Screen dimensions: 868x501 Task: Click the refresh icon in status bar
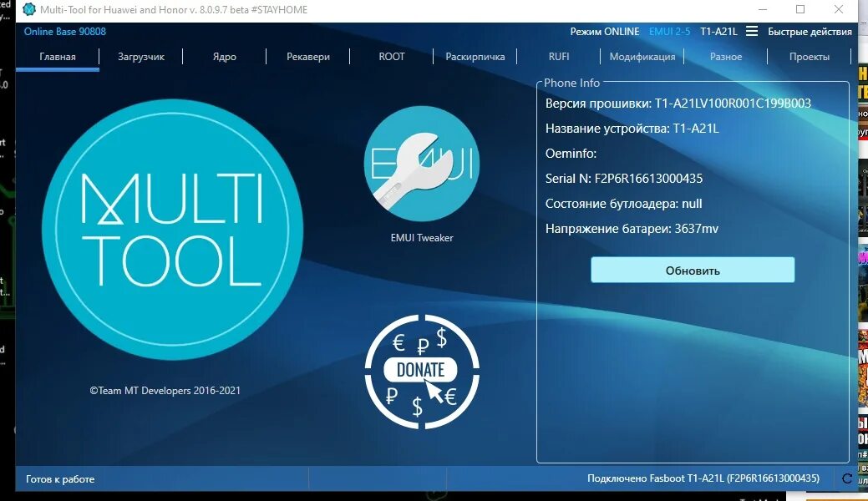pyautogui.click(x=847, y=478)
